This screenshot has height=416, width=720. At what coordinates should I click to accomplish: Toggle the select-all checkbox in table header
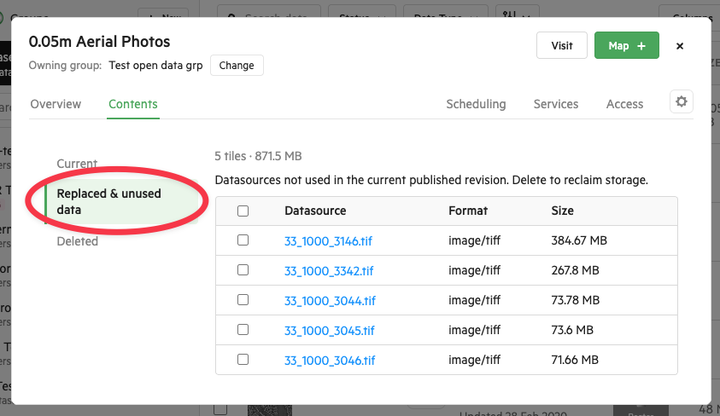tap(243, 211)
